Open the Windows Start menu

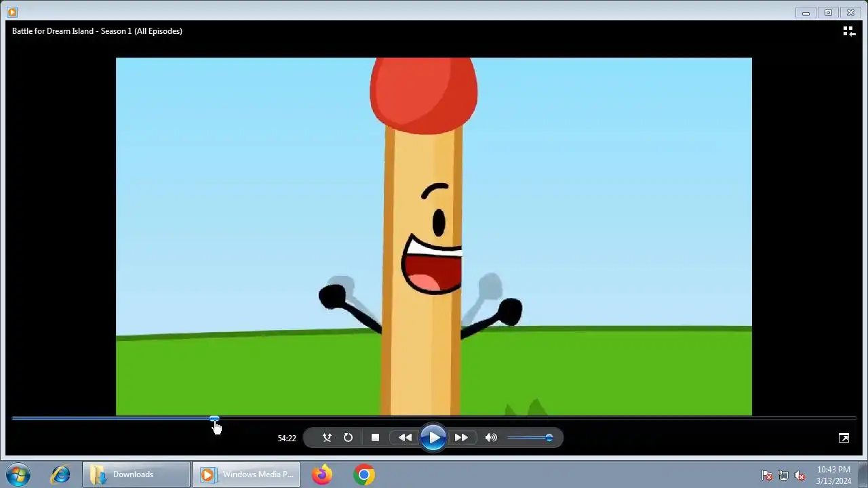(x=18, y=474)
